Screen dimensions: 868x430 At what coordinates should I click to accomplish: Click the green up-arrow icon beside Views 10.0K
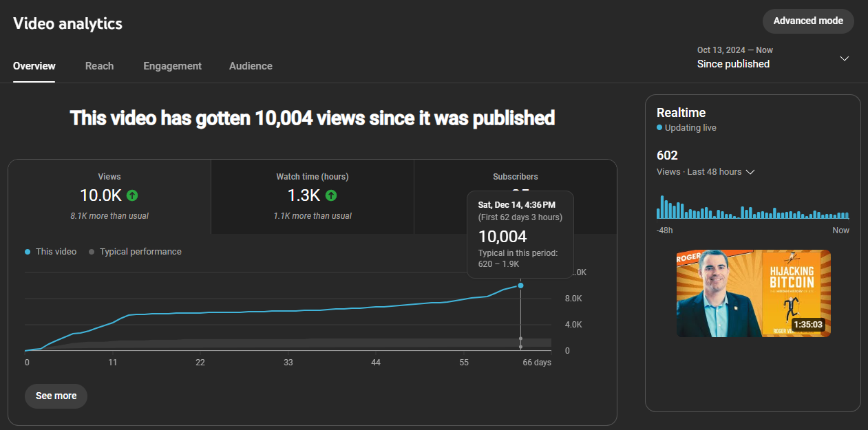[x=133, y=195]
